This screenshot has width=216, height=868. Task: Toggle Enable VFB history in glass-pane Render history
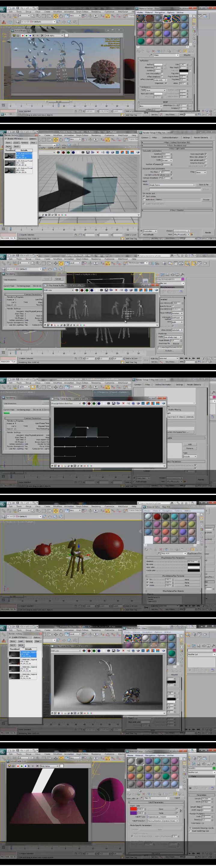(6, 138)
